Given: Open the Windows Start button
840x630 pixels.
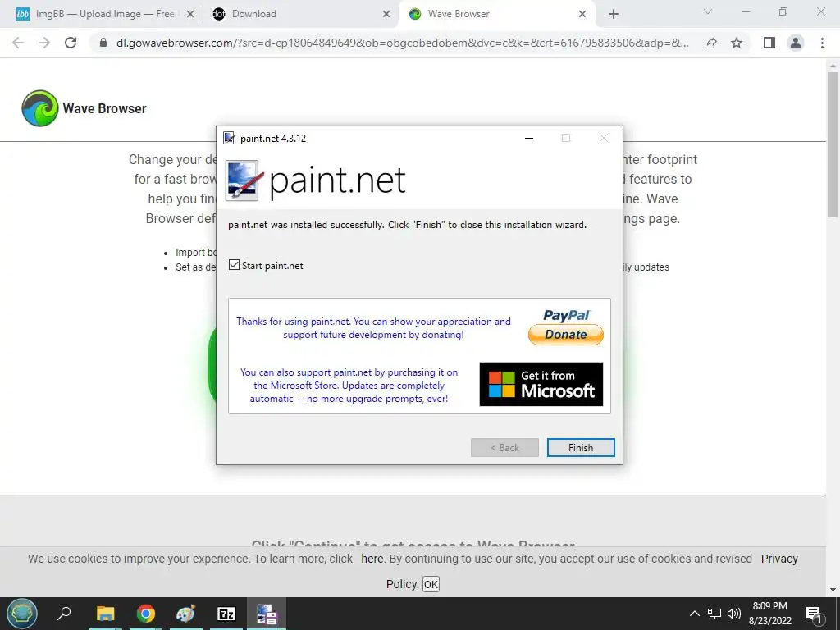Looking at the screenshot, I should [22, 614].
